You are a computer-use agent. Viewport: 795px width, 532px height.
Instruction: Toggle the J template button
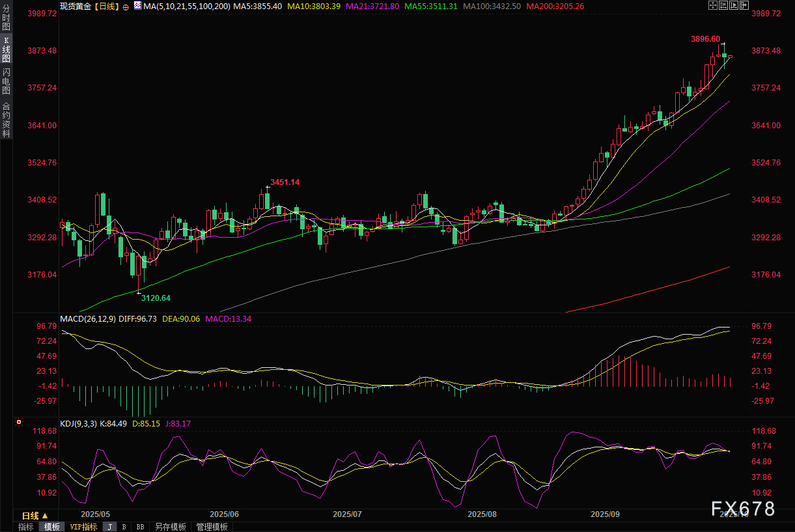click(109, 527)
